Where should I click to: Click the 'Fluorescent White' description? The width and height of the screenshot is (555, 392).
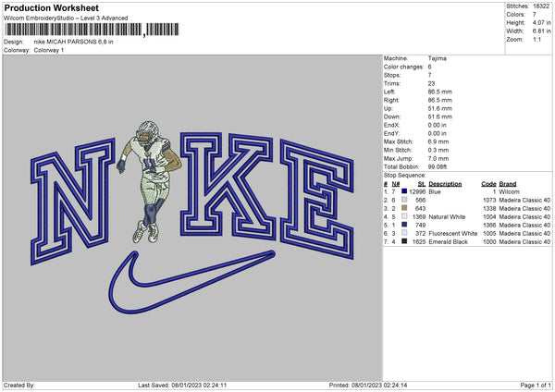pyautogui.click(x=452, y=234)
